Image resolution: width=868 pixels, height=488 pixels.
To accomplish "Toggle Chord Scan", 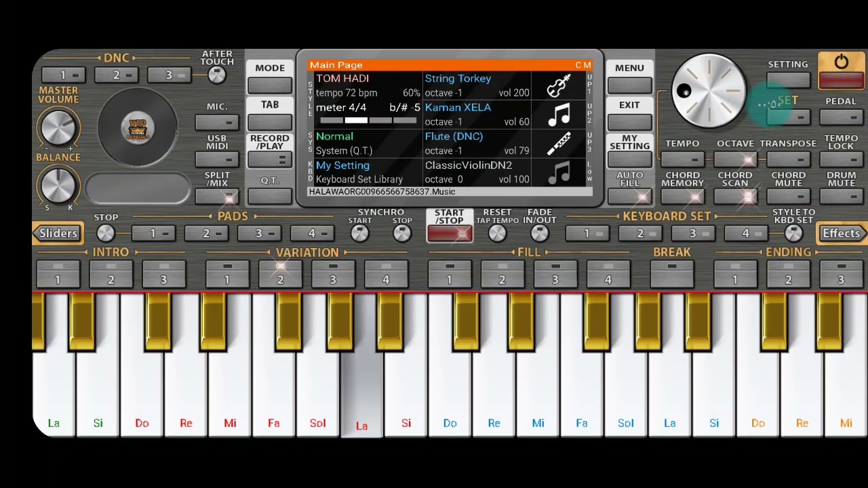I will [735, 197].
